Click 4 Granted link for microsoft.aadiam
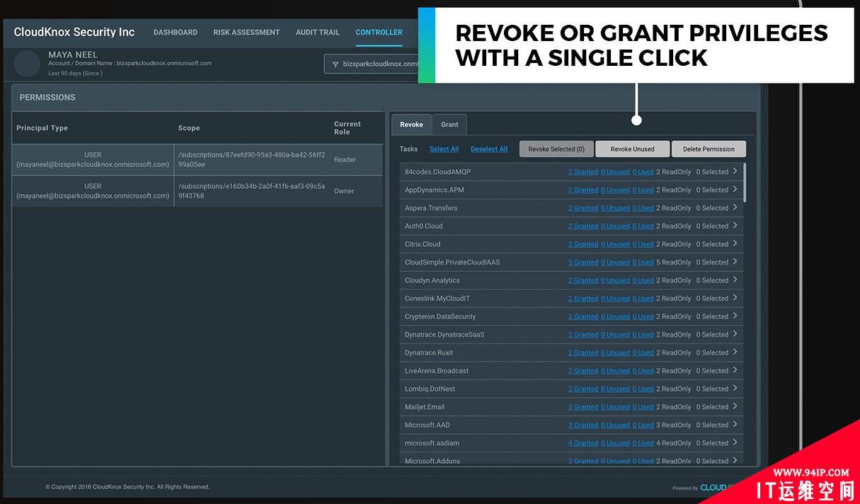The image size is (860, 504). point(583,443)
